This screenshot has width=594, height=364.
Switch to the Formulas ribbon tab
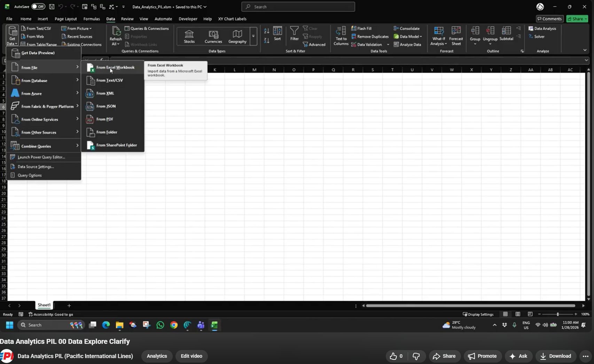(x=91, y=19)
